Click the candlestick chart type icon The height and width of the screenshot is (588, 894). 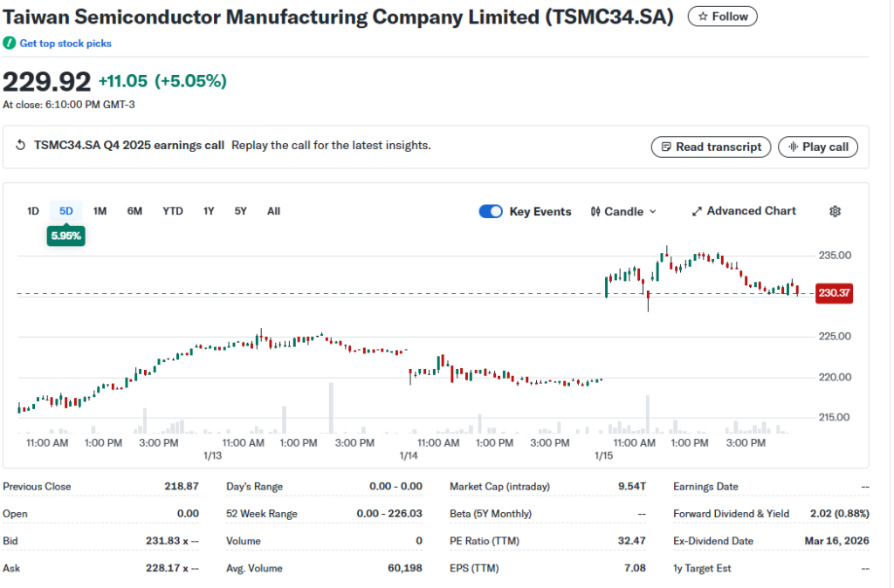tap(595, 211)
